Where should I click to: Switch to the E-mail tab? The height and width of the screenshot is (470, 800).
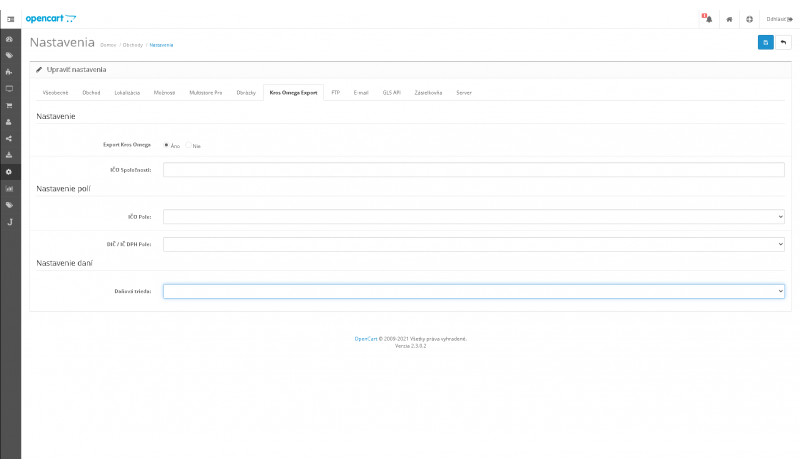[x=361, y=93]
